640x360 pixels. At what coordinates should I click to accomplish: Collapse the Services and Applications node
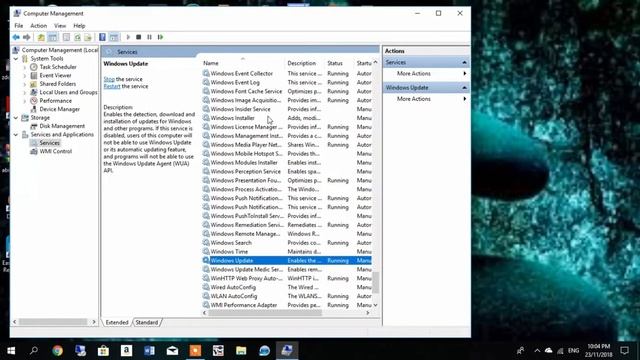(16, 135)
